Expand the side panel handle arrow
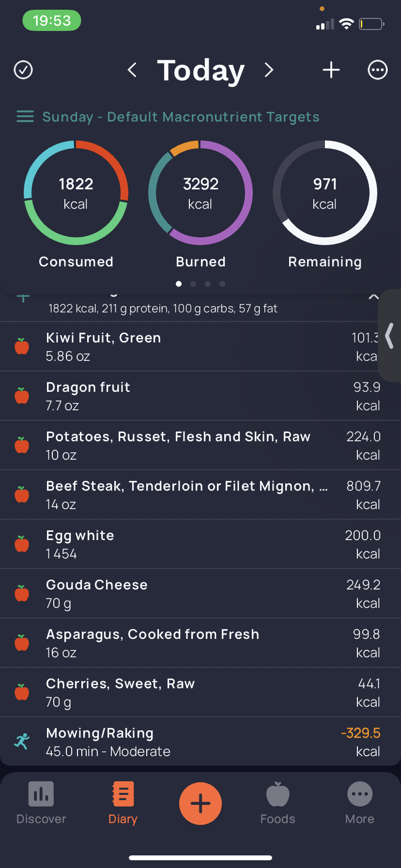 (389, 336)
